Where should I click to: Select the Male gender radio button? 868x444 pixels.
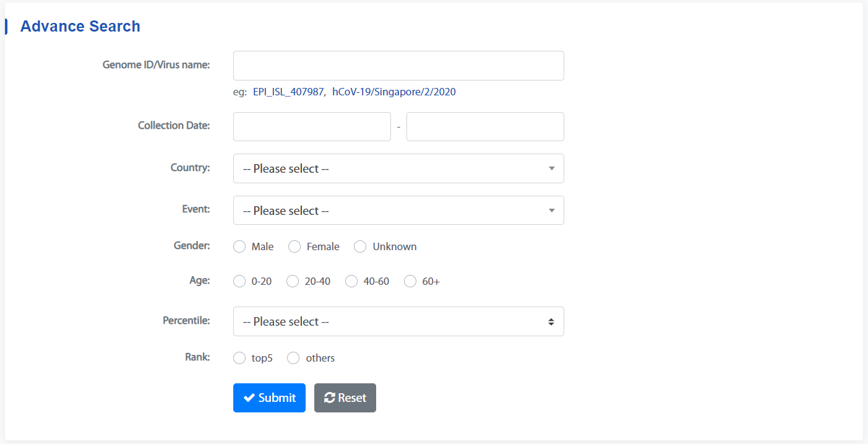click(239, 246)
